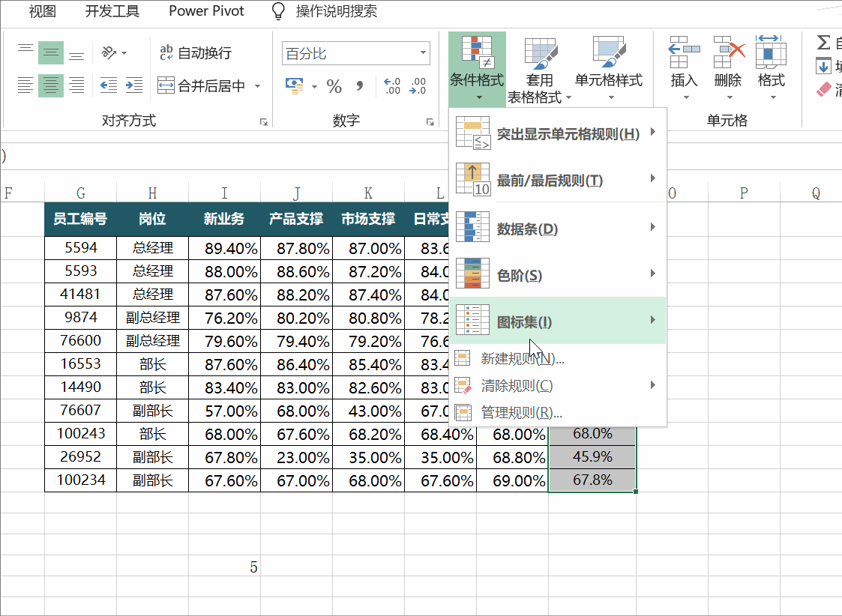Toggle wrap text (自动换行)
Viewport: 842px width, 616px height.
[x=196, y=52]
